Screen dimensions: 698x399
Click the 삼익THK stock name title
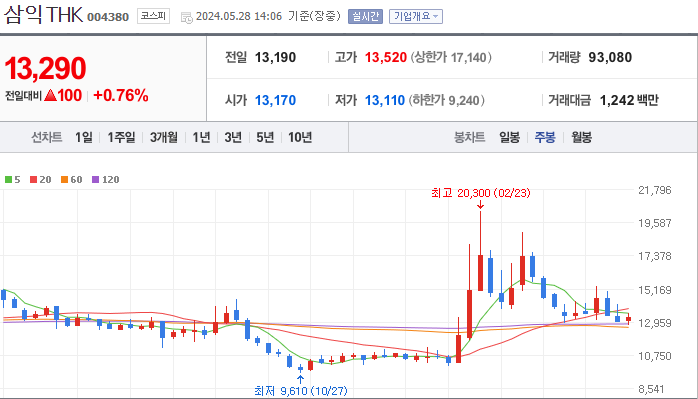point(43,15)
